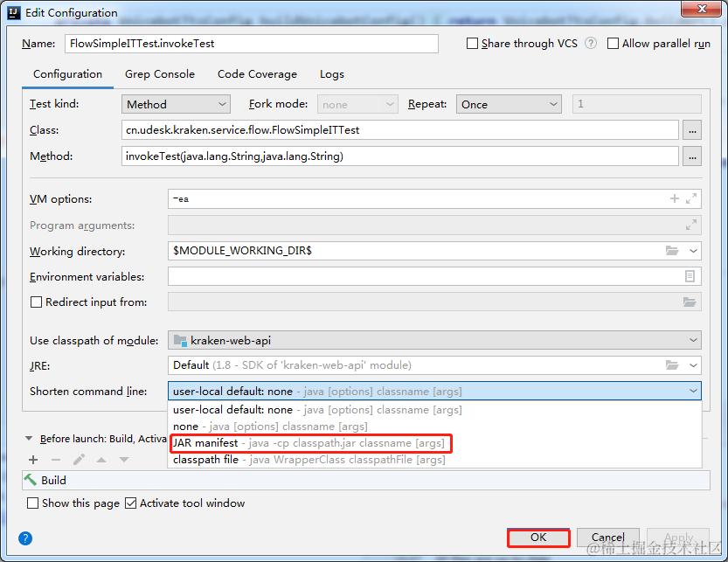Open Use classpath of module dropdown
Screen dimensions: 728x562
click(x=434, y=340)
